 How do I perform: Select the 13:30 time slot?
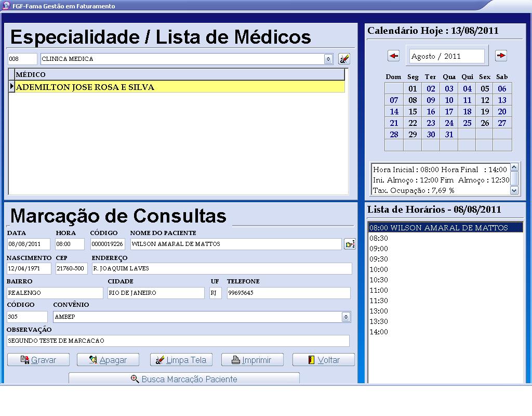point(445,321)
